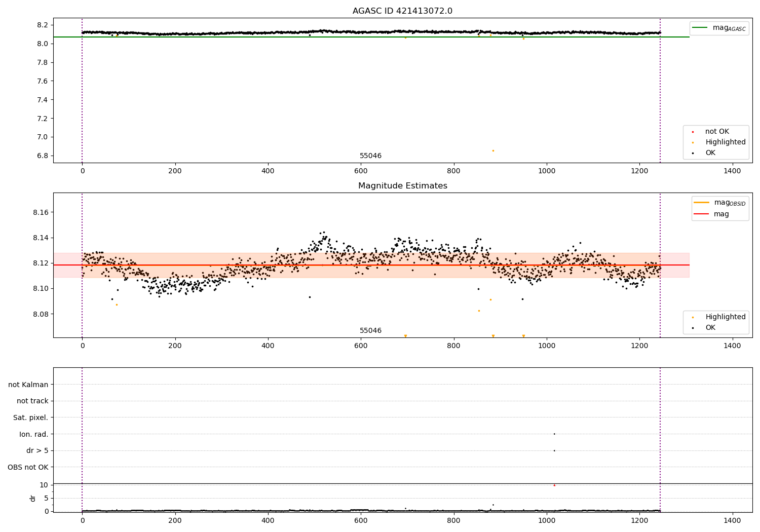Click the 'OBS not OK' axis label

[28, 467]
